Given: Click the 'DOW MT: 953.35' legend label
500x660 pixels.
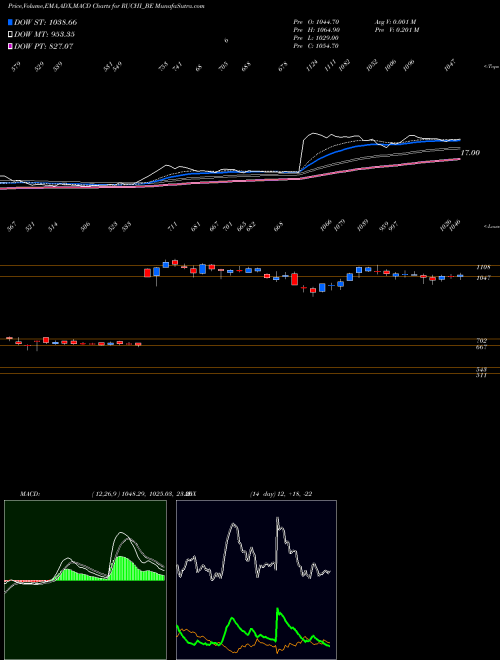Looking at the screenshot, I should pyautogui.click(x=44, y=35).
